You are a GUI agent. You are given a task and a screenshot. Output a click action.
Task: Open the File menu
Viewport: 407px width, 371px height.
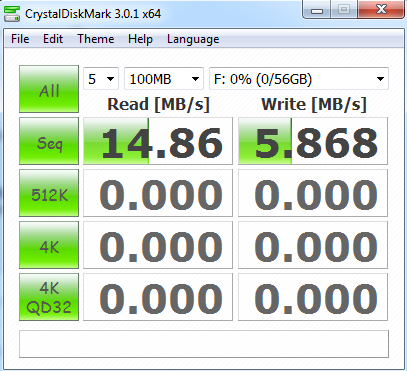point(20,39)
